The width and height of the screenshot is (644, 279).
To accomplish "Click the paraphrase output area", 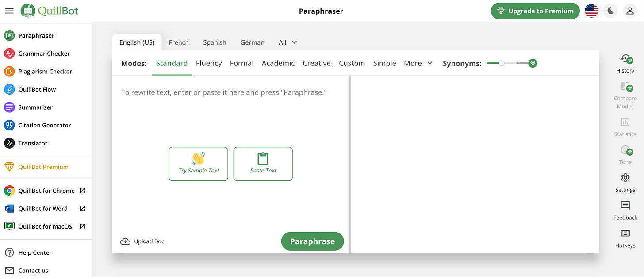I will pyautogui.click(x=475, y=164).
